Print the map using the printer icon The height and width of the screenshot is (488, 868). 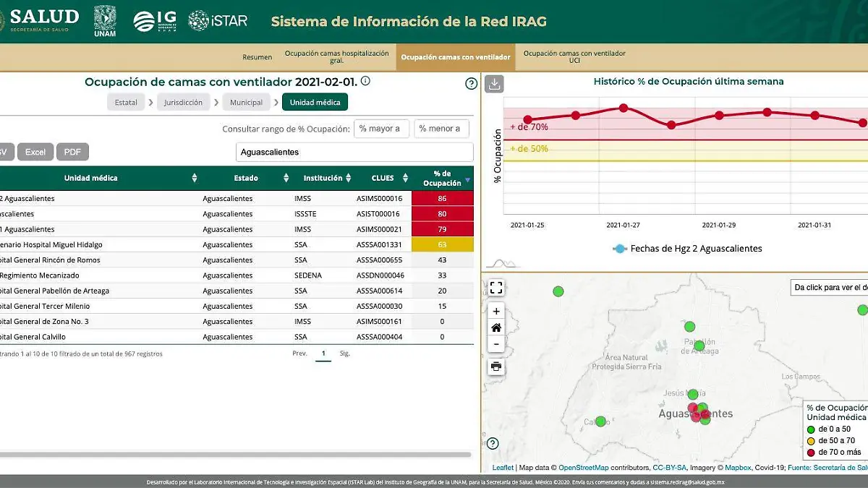[x=496, y=367]
